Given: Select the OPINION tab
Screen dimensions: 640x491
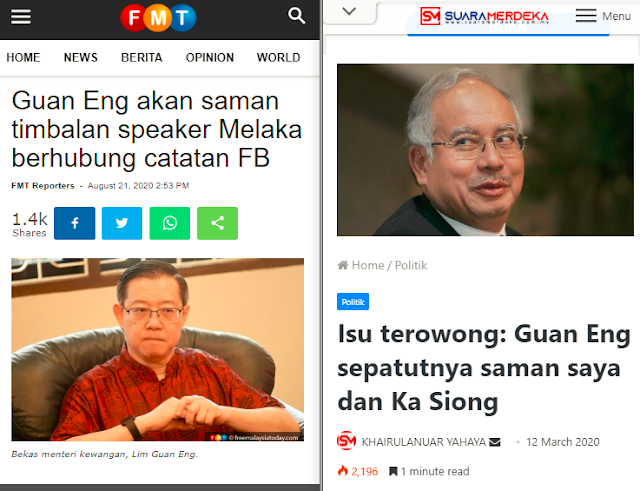Looking at the screenshot, I should [210, 58].
